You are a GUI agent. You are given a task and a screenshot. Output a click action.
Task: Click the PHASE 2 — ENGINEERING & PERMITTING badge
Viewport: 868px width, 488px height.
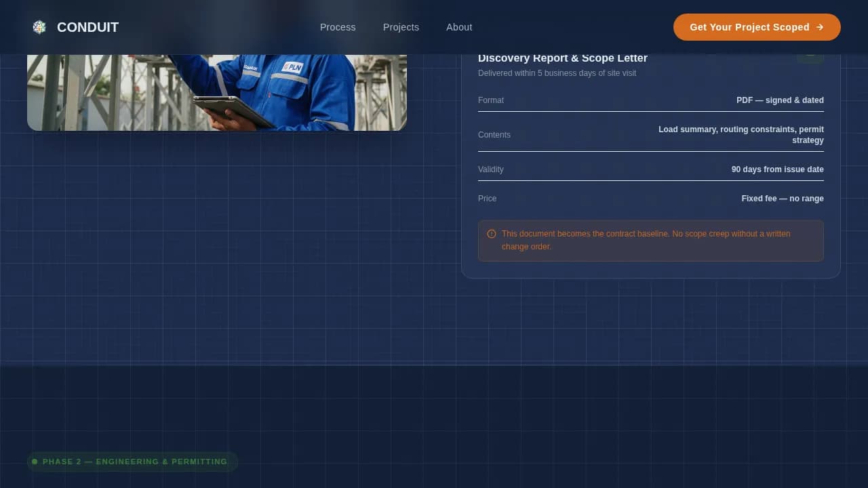pyautogui.click(x=132, y=462)
